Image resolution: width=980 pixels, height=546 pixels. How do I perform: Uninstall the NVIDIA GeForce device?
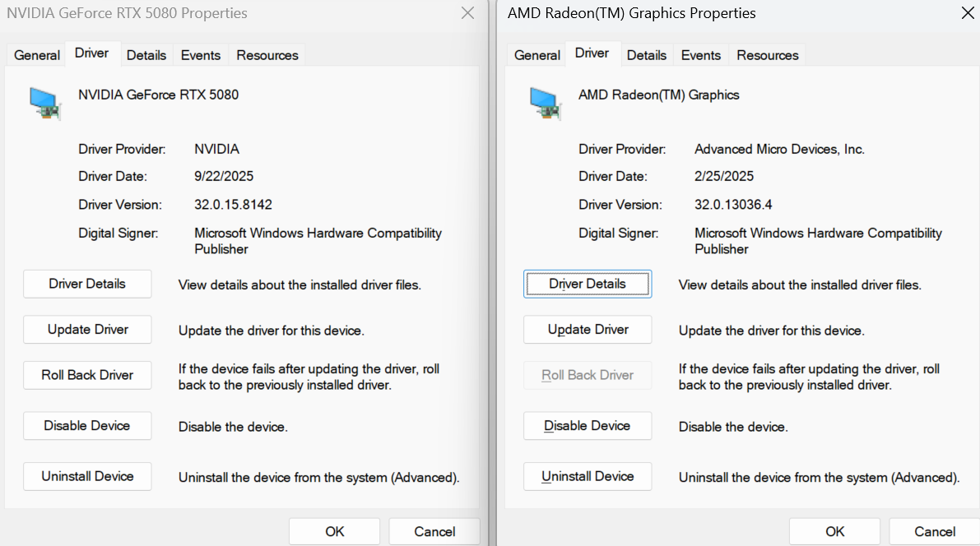(x=87, y=476)
